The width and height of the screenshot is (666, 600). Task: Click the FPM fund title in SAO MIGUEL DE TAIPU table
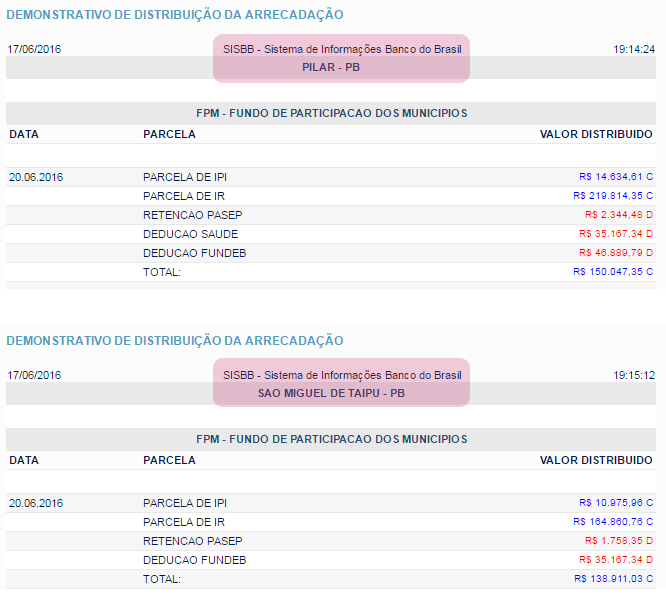(332, 439)
